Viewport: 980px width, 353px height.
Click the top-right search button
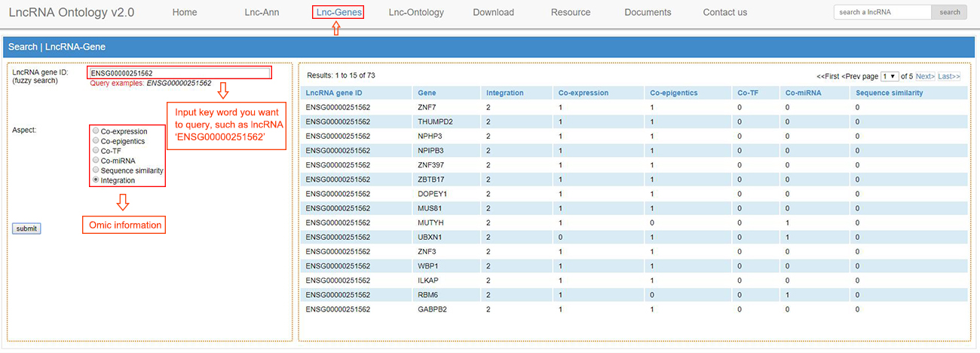[x=949, y=12]
